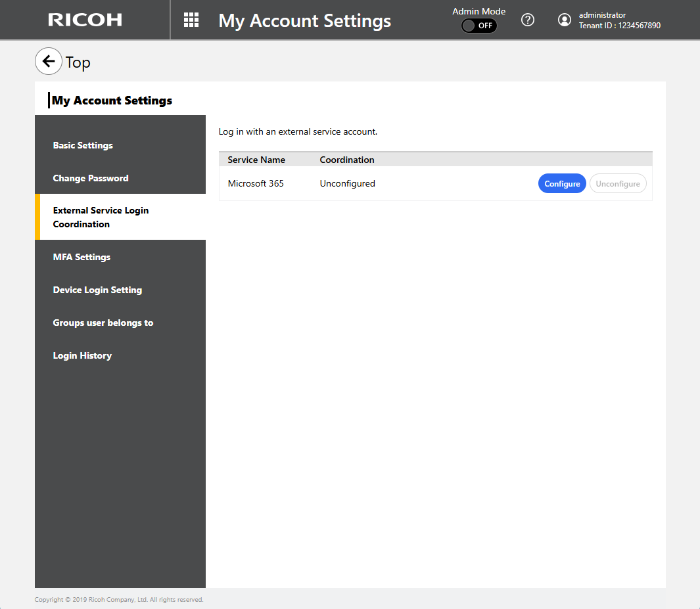Screen dimensions: 700x609
Task: Click the Service Name column header
Action: [256, 160]
